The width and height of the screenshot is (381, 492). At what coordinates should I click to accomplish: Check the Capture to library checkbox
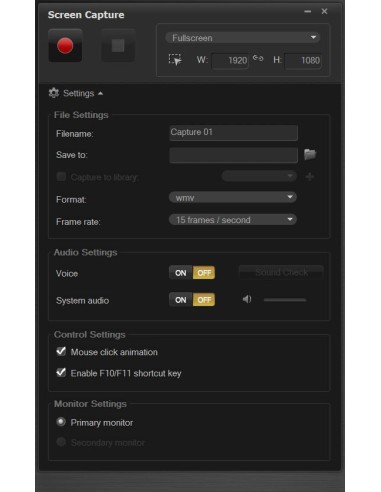click(61, 176)
